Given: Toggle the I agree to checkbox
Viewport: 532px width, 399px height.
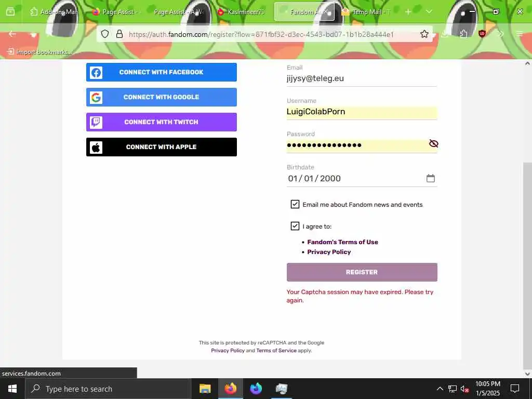Looking at the screenshot, I should coord(295,226).
